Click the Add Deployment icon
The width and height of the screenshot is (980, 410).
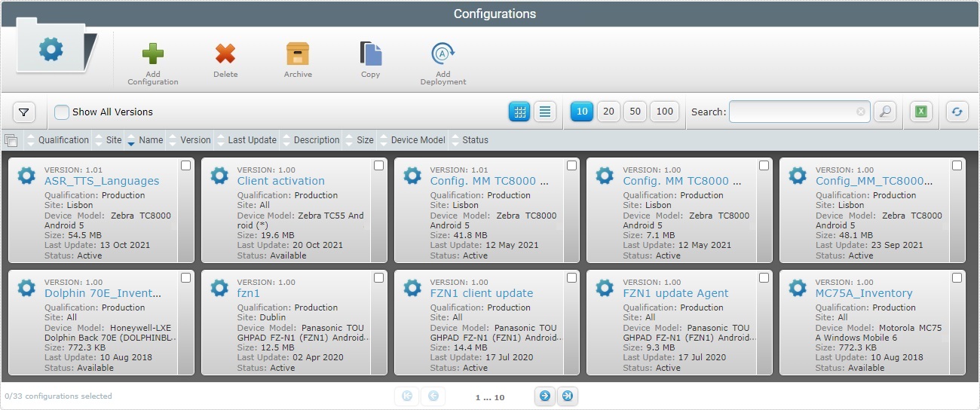click(x=443, y=54)
